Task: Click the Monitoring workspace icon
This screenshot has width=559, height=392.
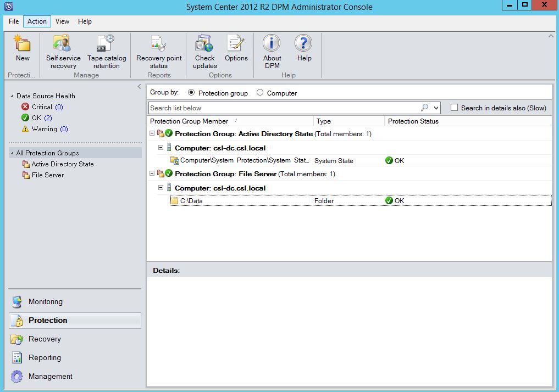Action: [16, 302]
